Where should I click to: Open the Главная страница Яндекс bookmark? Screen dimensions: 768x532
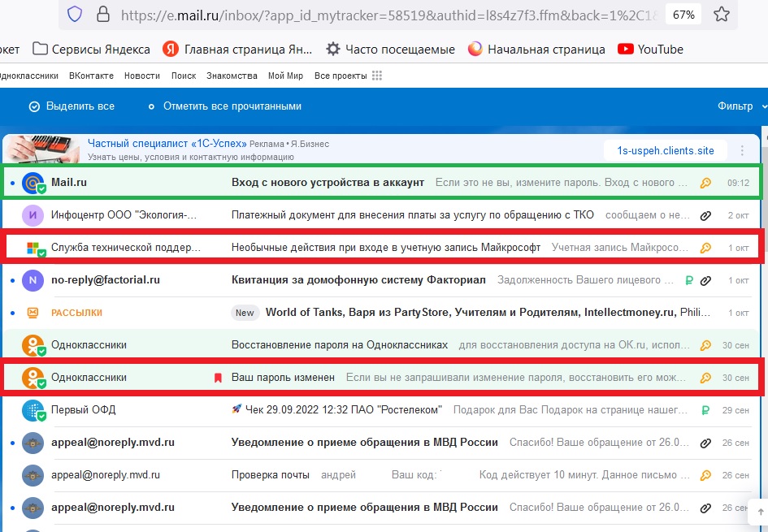point(237,49)
